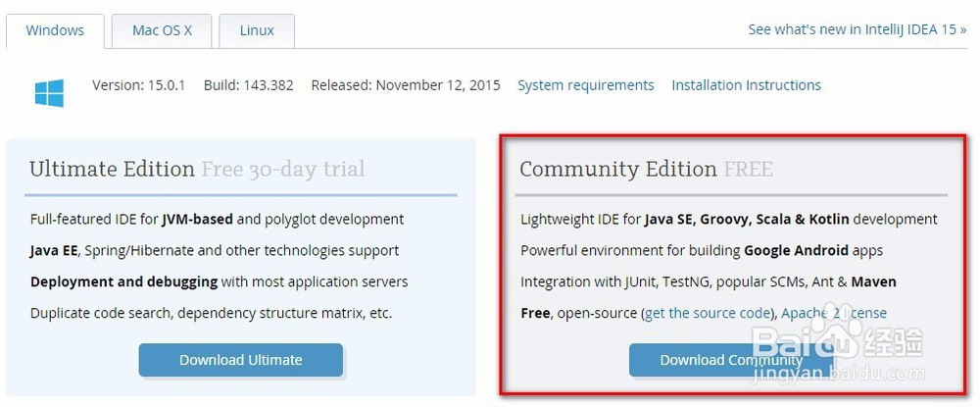Click the blue Windows logo icon
The image size is (980, 407).
[x=49, y=94]
